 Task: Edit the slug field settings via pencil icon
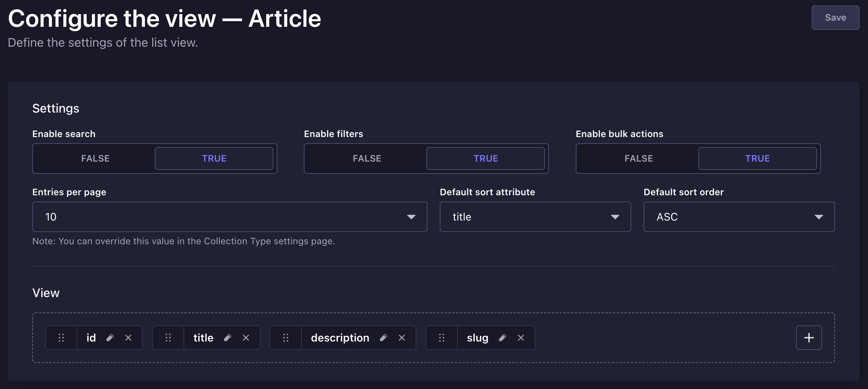(x=502, y=337)
